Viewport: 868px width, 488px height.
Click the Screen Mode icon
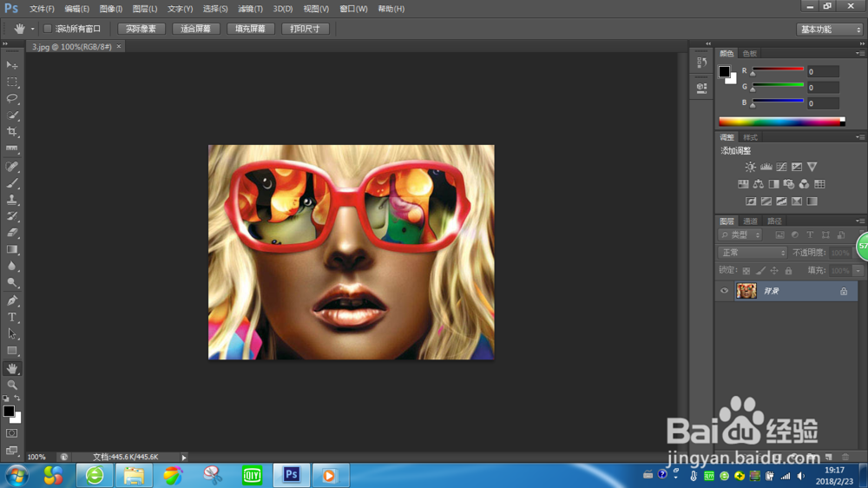coord(11,450)
